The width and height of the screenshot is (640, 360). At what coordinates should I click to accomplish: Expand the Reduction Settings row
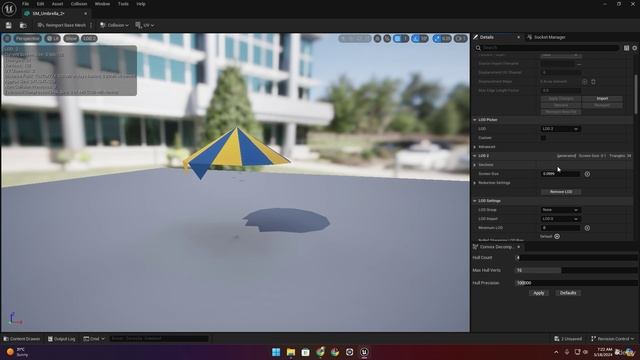(x=475, y=183)
